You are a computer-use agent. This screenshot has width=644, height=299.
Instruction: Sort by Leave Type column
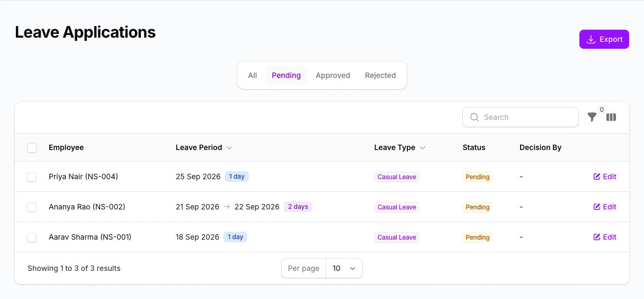tap(400, 147)
